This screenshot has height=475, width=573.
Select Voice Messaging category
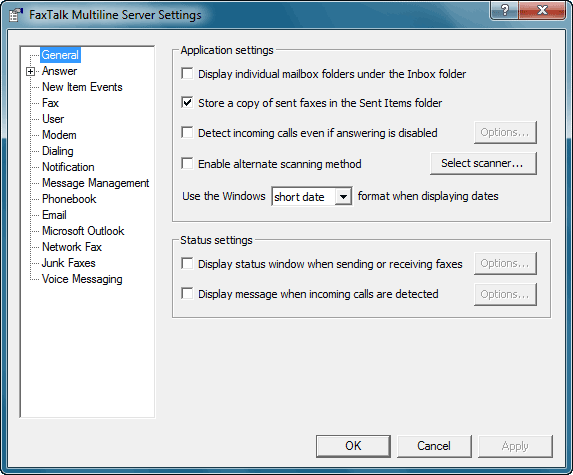pos(82,279)
